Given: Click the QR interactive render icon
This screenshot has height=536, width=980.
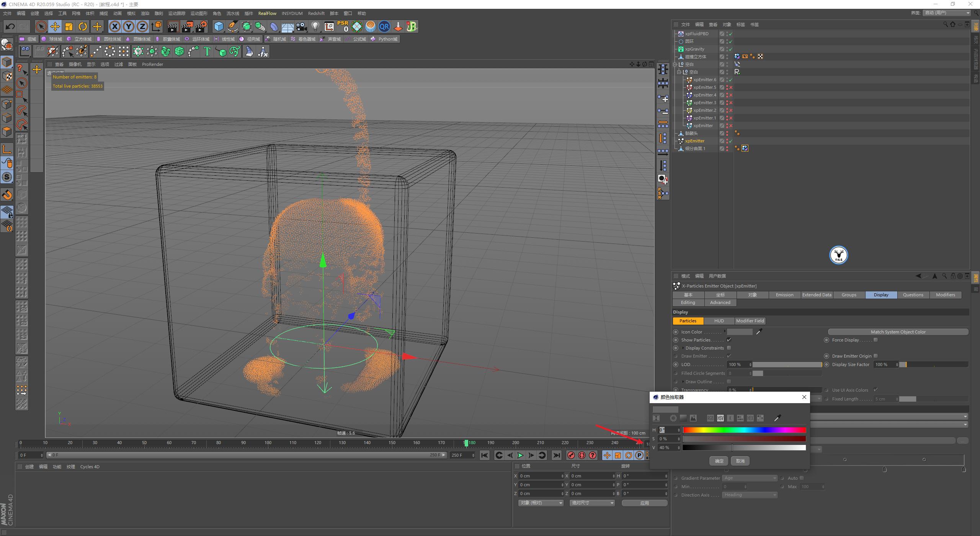Looking at the screenshot, I should (384, 26).
